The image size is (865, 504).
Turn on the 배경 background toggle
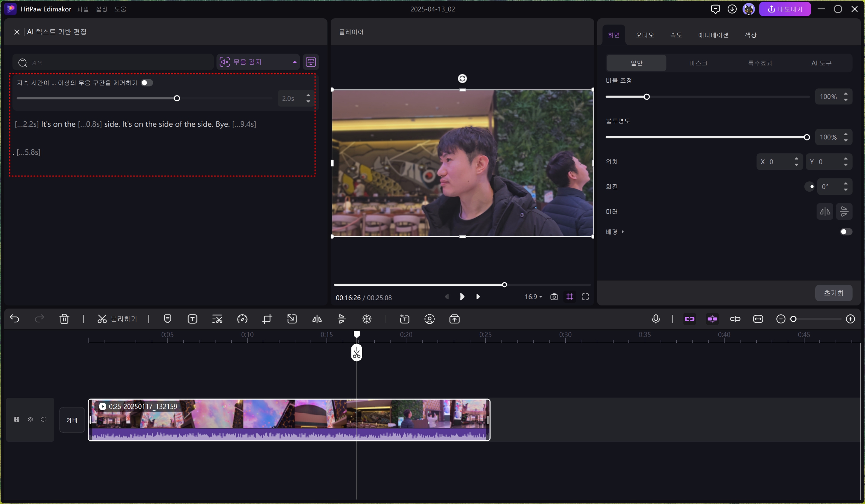846,232
